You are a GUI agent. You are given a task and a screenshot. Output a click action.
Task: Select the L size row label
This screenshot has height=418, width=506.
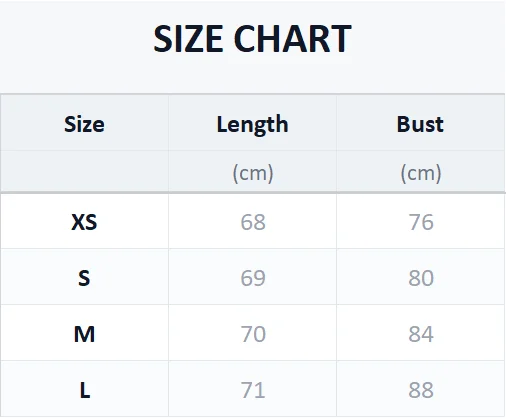tap(85, 390)
